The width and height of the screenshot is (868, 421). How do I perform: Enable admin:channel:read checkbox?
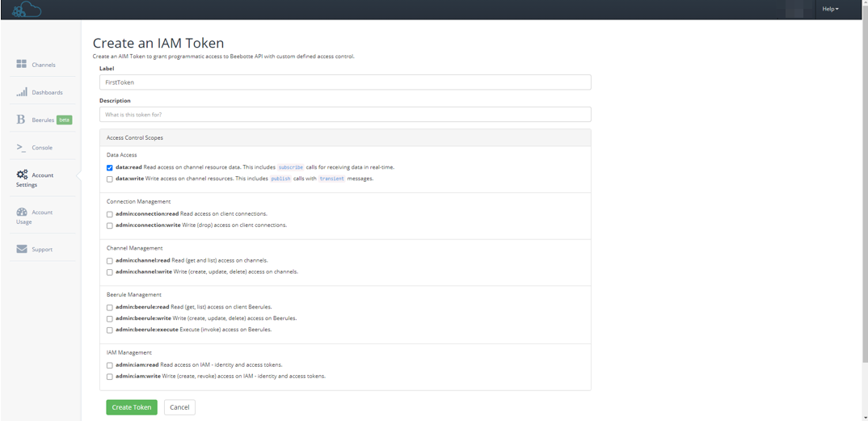pos(110,260)
